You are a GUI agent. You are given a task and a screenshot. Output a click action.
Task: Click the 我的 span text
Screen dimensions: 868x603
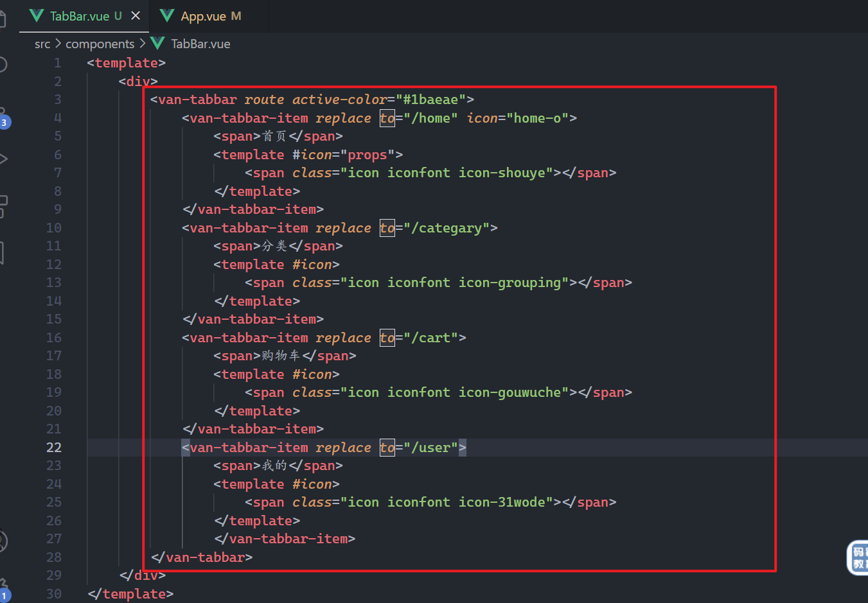[x=274, y=466]
